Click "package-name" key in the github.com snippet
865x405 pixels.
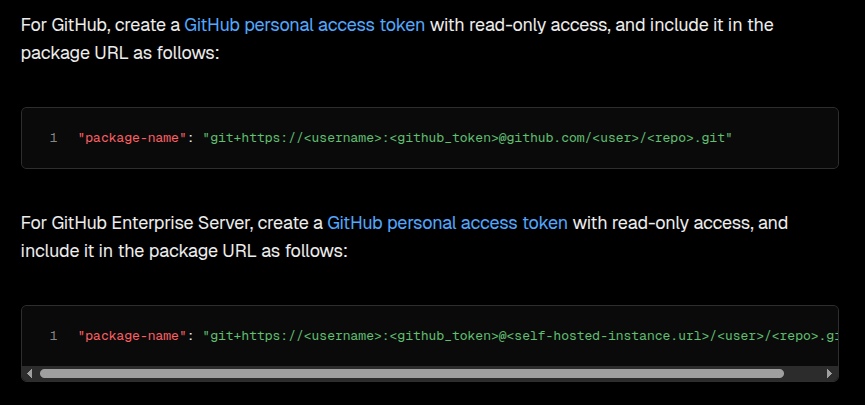pos(132,138)
